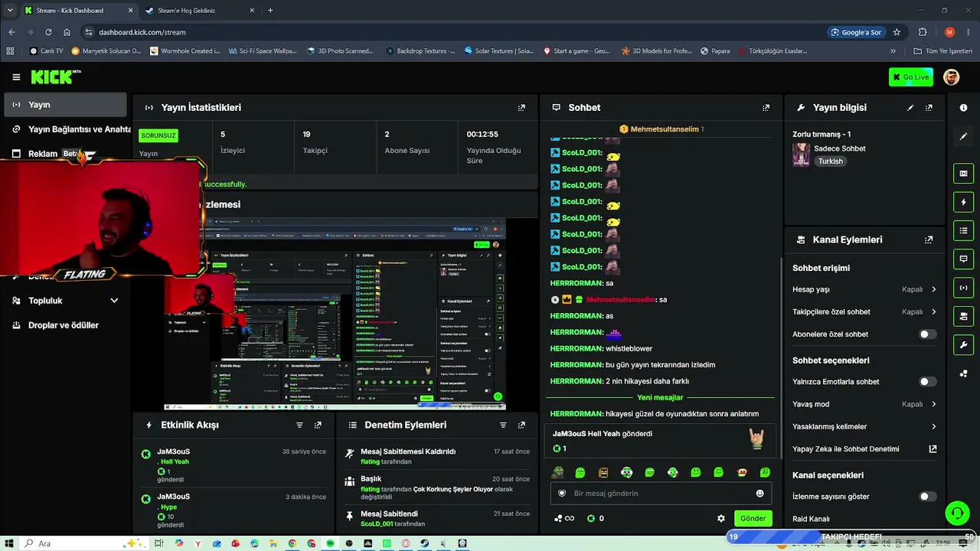This screenshot has width=980, height=551.
Task: Open WhatsApp from the Windows taskbar
Action: click(x=387, y=543)
